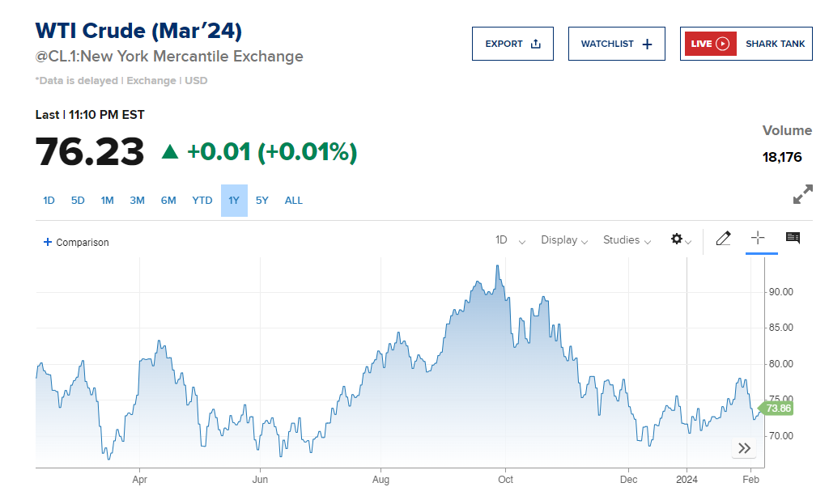Select the 5D time range
The width and height of the screenshot is (829, 504).
(x=78, y=201)
